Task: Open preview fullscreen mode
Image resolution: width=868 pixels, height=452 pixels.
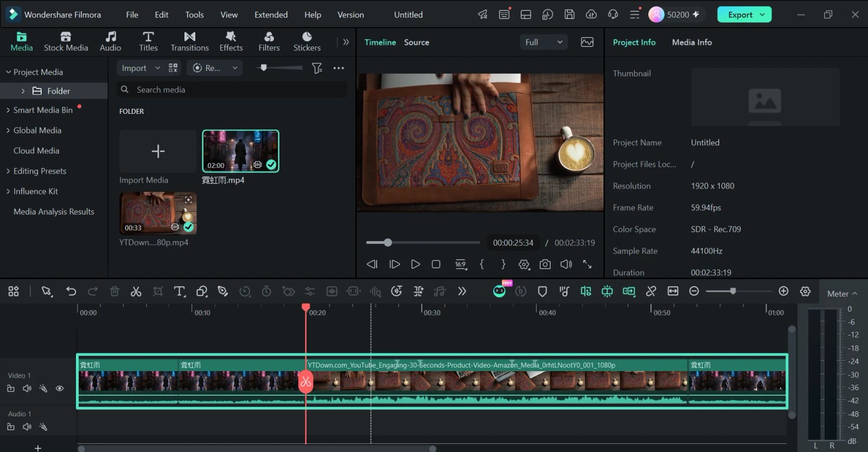Action: [588, 264]
